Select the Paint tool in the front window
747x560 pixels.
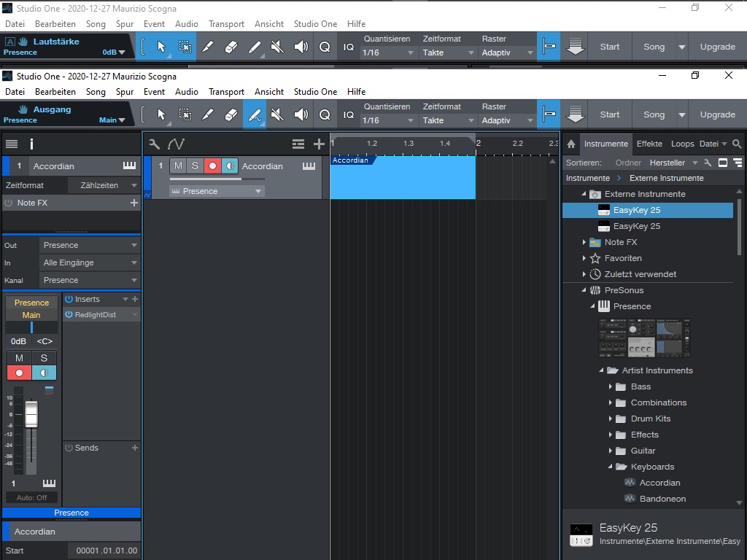(x=255, y=114)
